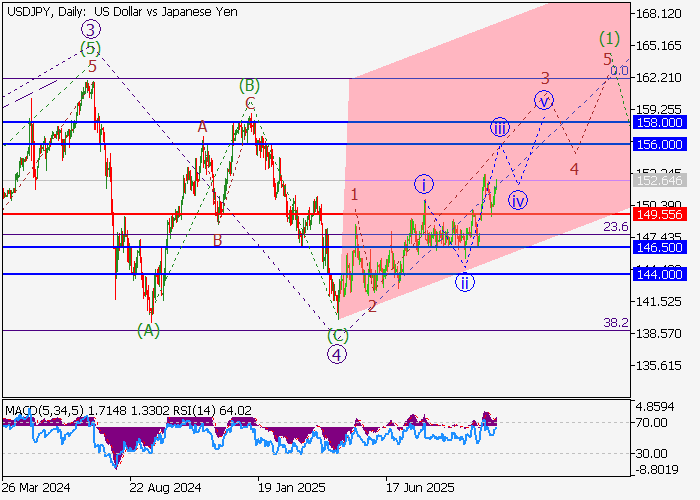Click the 144.000 price level tag
The width and height of the screenshot is (700, 500).
pyautogui.click(x=657, y=274)
